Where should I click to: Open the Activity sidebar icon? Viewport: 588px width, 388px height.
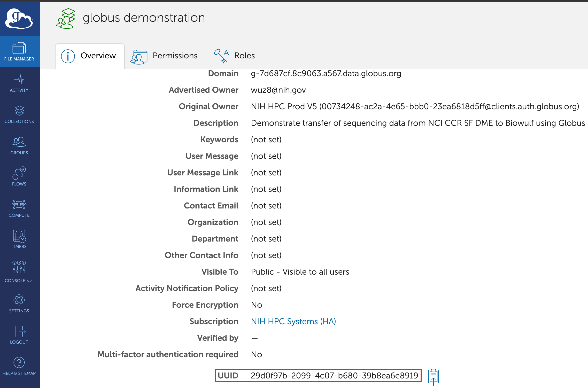pos(19,83)
